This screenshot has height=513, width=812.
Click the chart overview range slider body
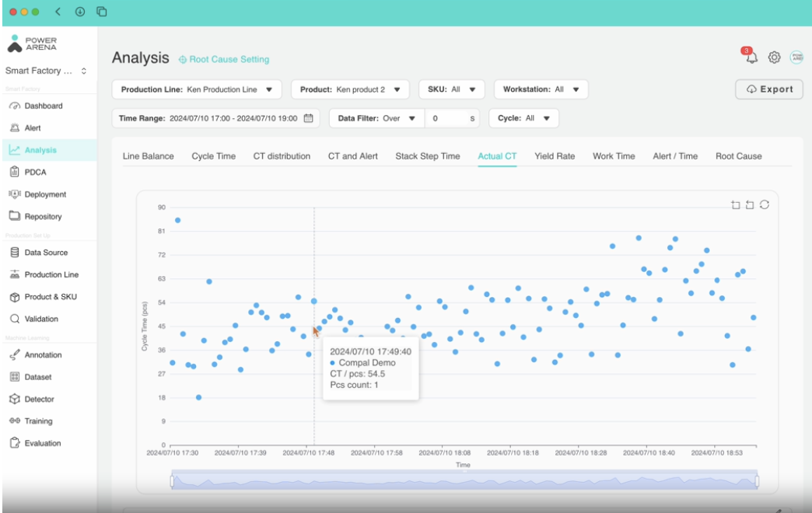464,481
